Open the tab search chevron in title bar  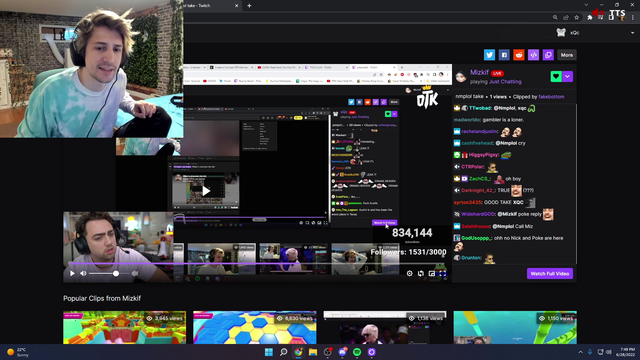point(586,5)
